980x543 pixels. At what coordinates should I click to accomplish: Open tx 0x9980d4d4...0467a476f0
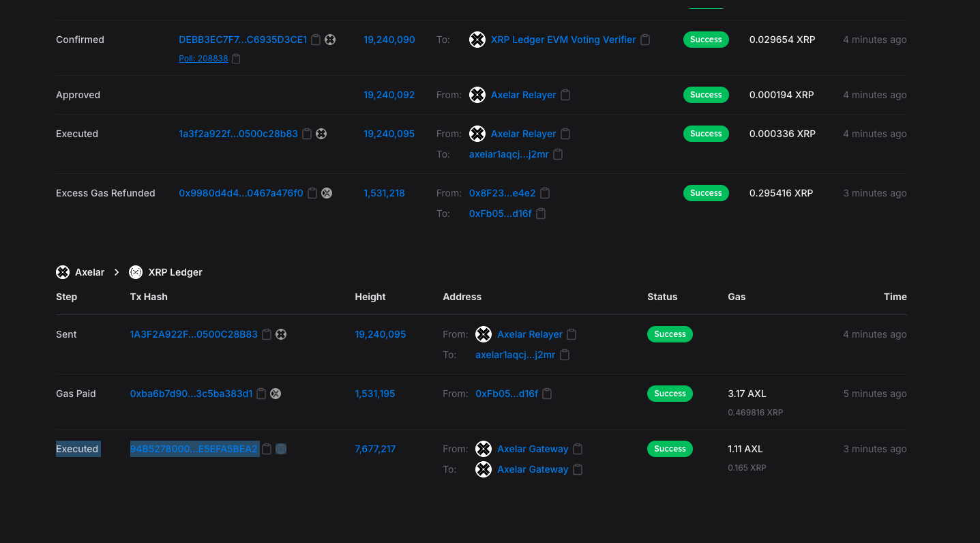pyautogui.click(x=241, y=193)
